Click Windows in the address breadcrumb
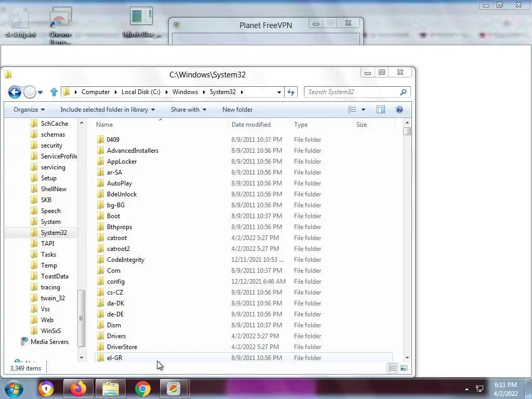 coord(185,92)
